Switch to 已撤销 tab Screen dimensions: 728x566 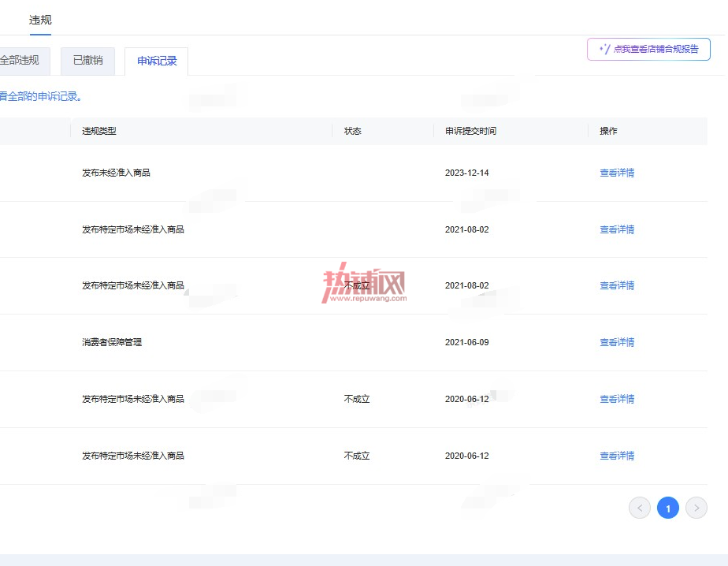pos(87,61)
